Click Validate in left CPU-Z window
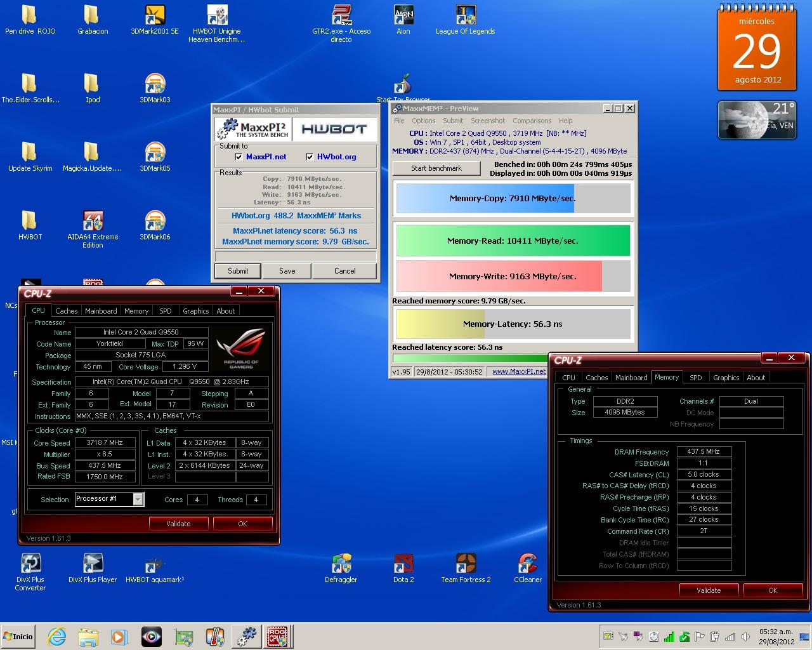This screenshot has width=812, height=650. (x=178, y=524)
